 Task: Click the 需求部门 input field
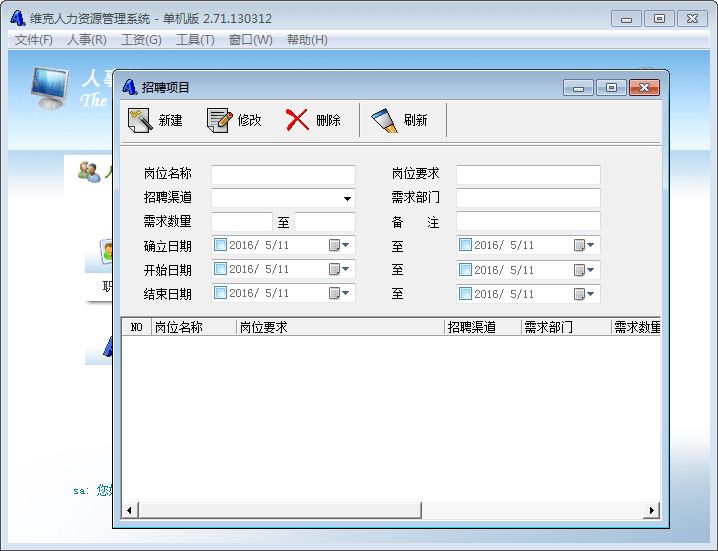coord(528,198)
